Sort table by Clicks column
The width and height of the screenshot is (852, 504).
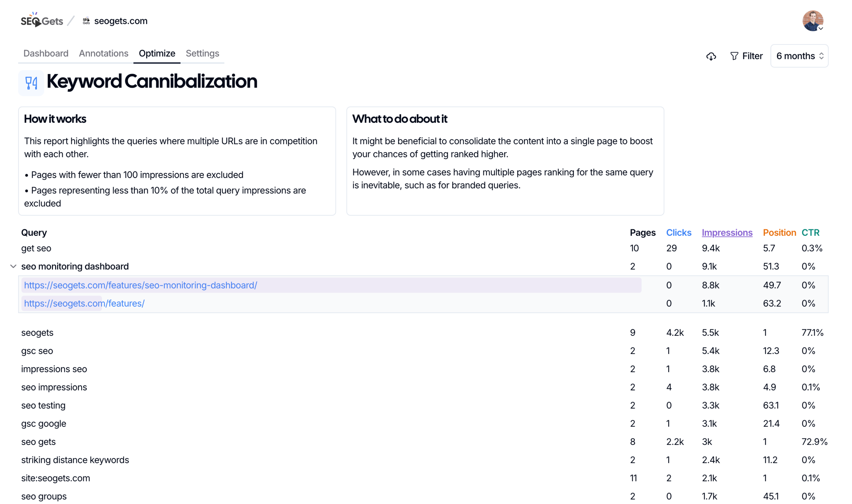(678, 233)
